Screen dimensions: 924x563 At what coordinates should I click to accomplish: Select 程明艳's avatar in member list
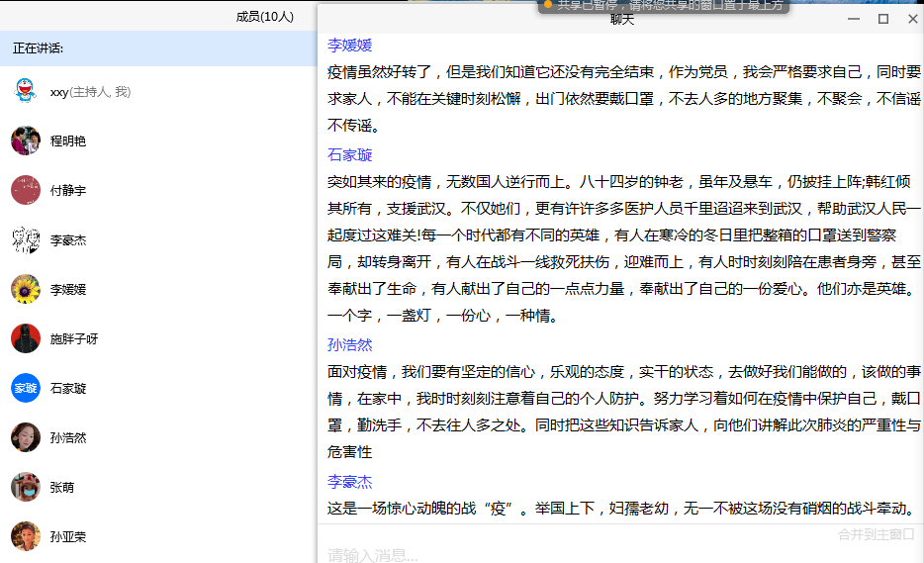[25, 141]
